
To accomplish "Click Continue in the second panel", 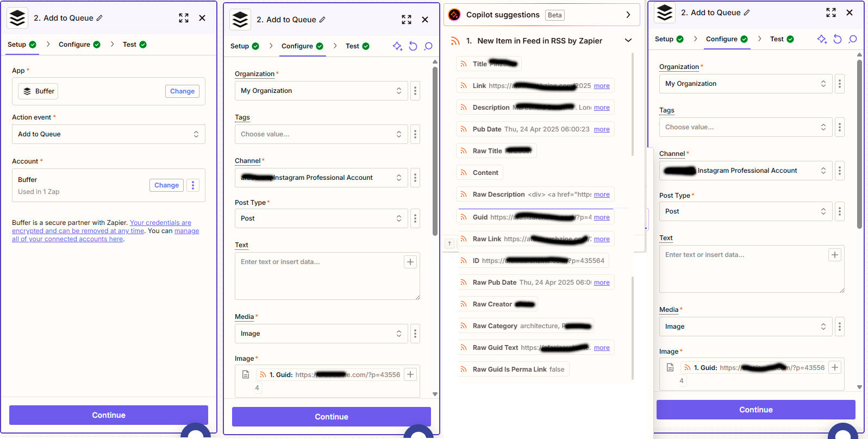I will pos(332,417).
